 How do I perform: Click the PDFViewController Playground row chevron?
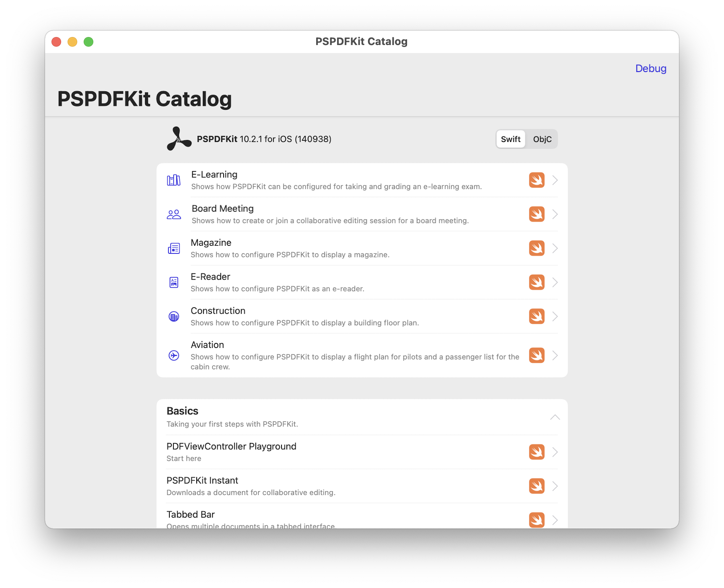click(555, 452)
